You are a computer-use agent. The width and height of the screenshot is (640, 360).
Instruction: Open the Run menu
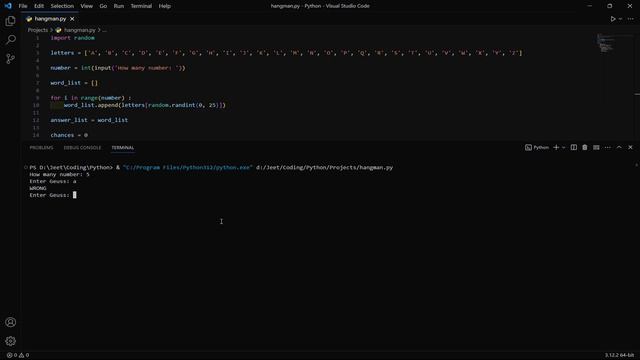(119, 6)
